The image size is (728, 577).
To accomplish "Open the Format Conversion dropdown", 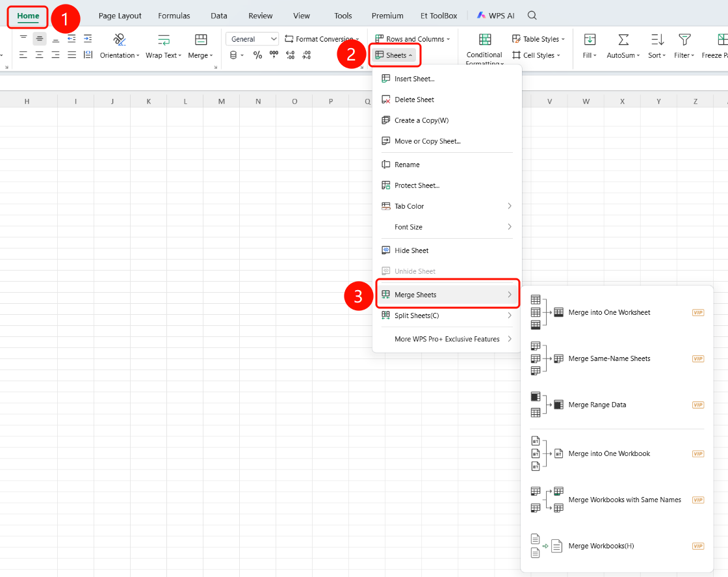I will 322,39.
